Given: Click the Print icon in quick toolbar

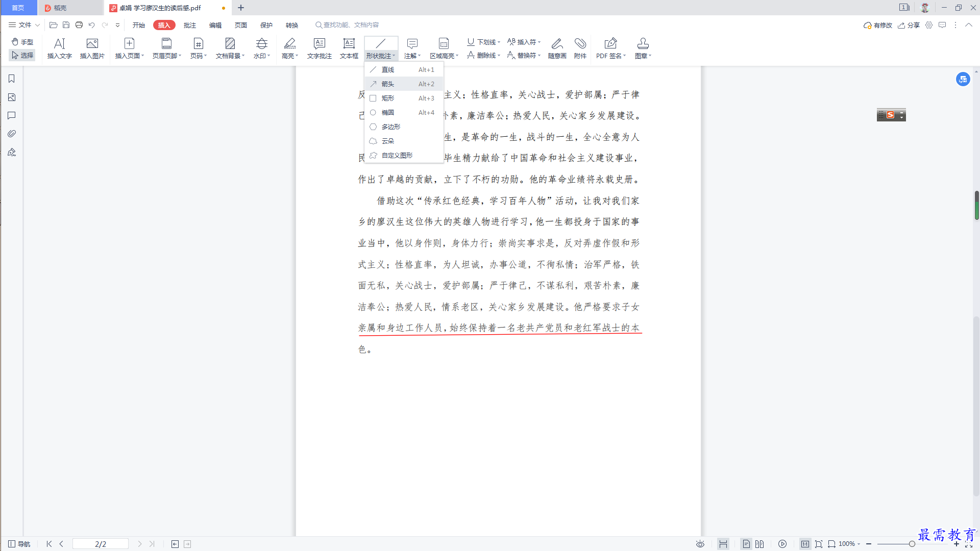Looking at the screenshot, I should coord(79,25).
